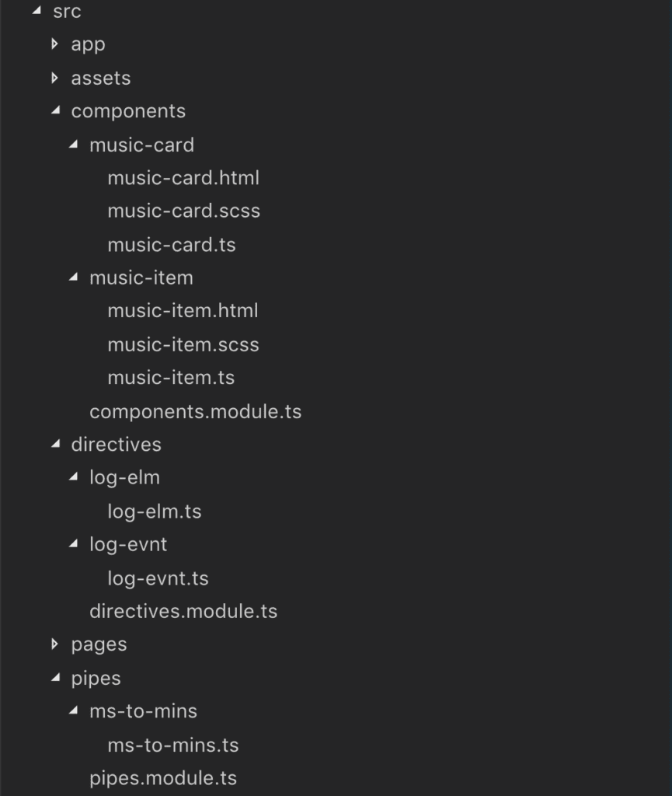The width and height of the screenshot is (672, 796).
Task: Select directives.module.ts file
Action: [x=183, y=611]
